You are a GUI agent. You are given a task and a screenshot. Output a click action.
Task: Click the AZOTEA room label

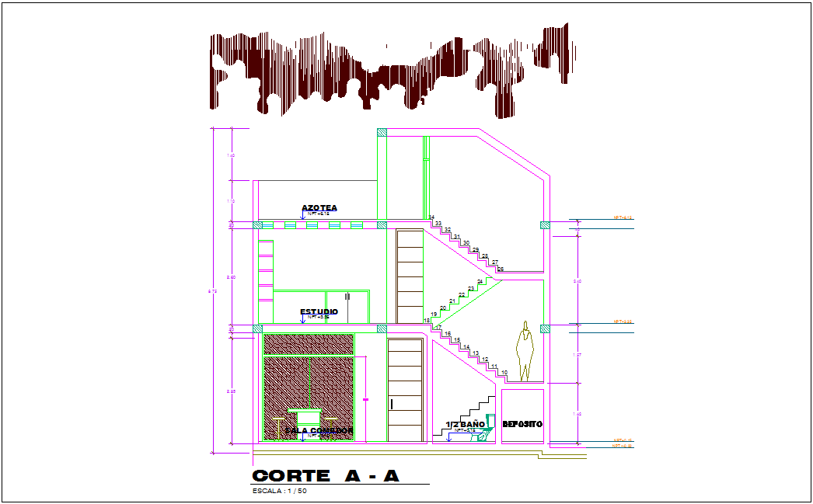coord(319,208)
